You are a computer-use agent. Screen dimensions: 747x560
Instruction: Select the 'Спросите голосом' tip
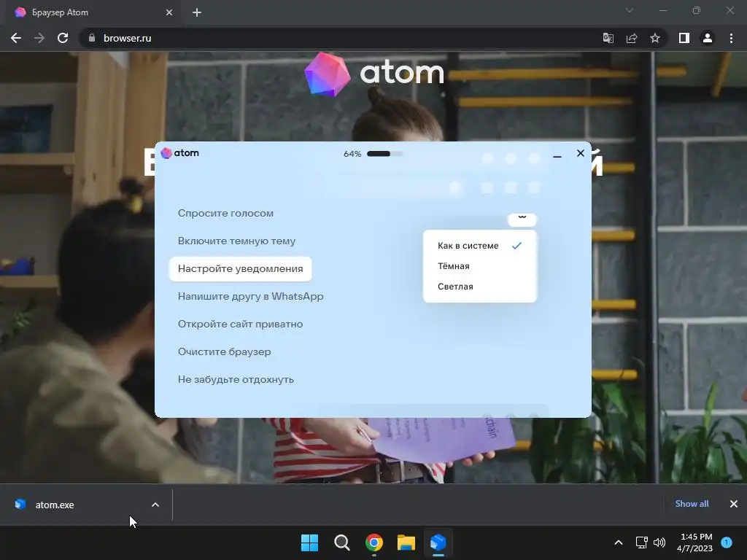[x=226, y=214]
